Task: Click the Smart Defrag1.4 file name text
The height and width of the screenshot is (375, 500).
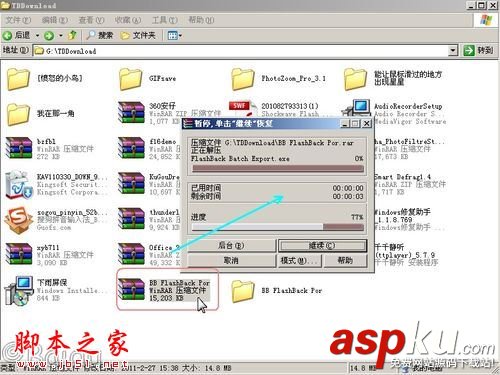Action: (403, 177)
